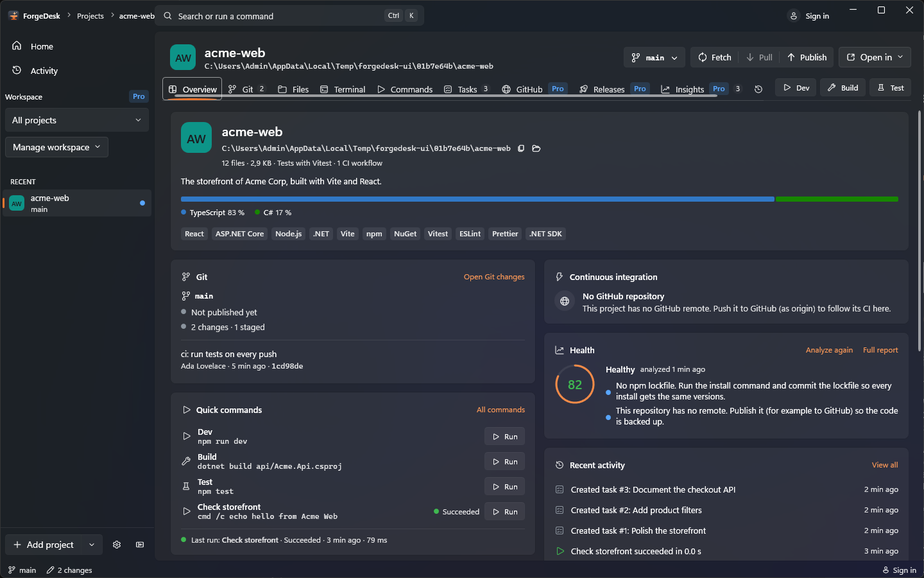The image size is (924, 578).
Task: Click the Continuous integration header icon
Action: pos(560,277)
